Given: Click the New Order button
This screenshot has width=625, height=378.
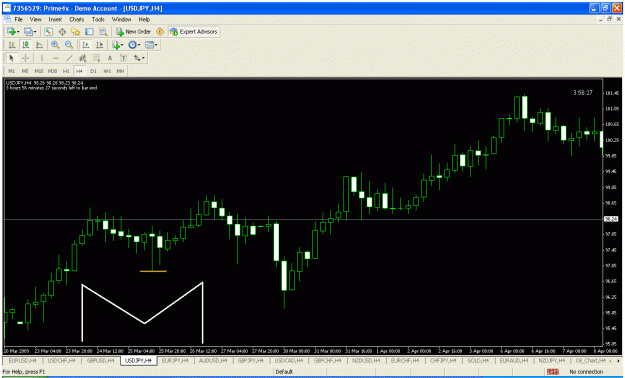Looking at the screenshot, I should pyautogui.click(x=134, y=32).
